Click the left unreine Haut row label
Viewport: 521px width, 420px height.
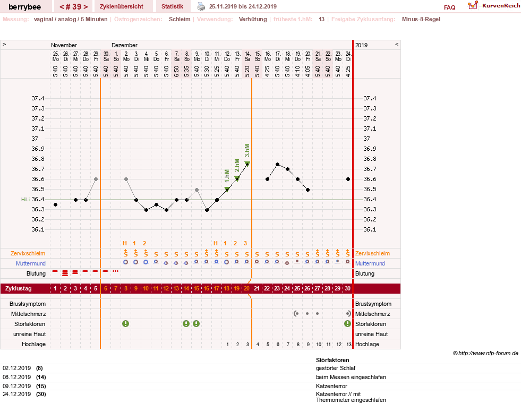point(30,334)
